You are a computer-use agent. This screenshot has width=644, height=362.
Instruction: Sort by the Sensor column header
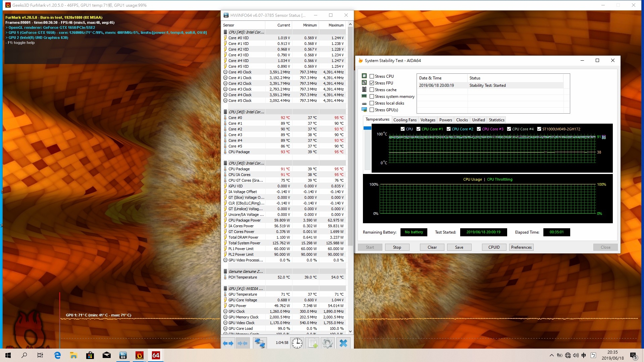pyautogui.click(x=244, y=25)
